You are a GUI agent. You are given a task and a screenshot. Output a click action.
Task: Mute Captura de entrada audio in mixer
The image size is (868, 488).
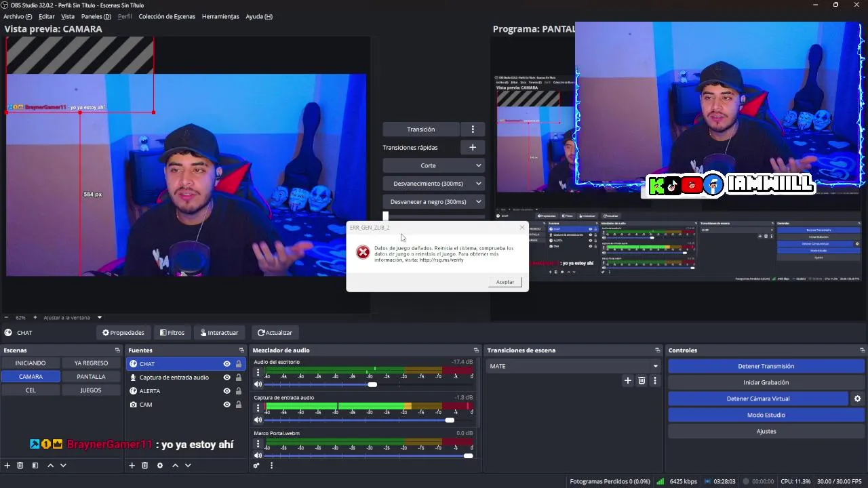[x=258, y=420]
